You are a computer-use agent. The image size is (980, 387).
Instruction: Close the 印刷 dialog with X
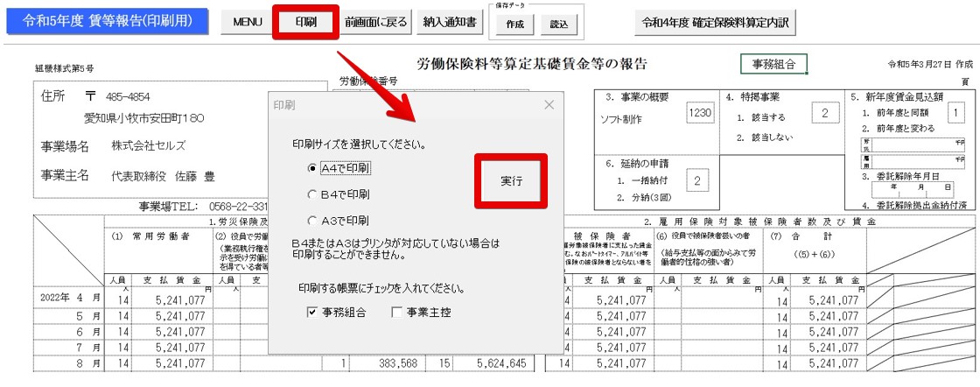(x=549, y=105)
